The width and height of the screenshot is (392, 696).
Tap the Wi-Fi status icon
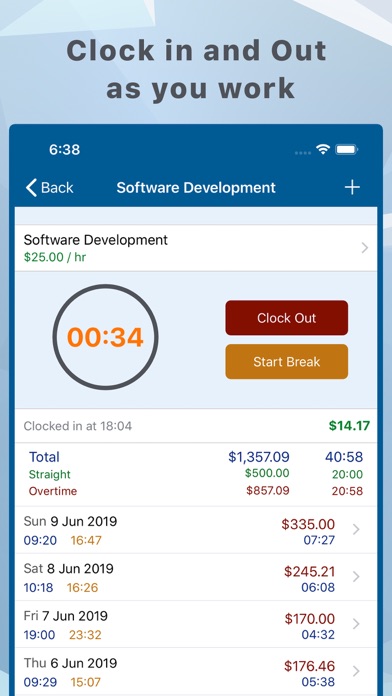(323, 150)
